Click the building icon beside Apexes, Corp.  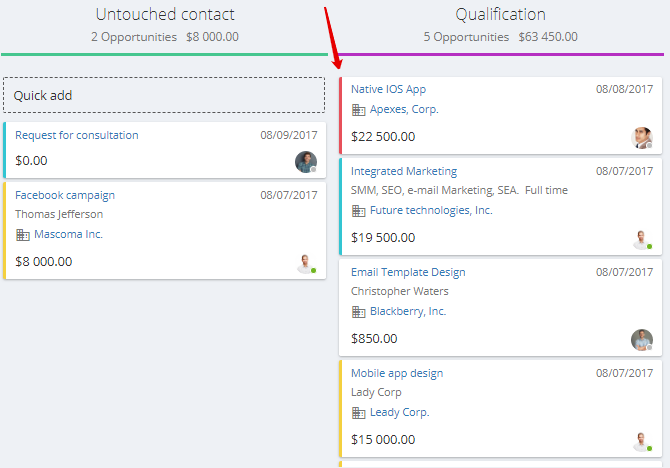(x=358, y=110)
